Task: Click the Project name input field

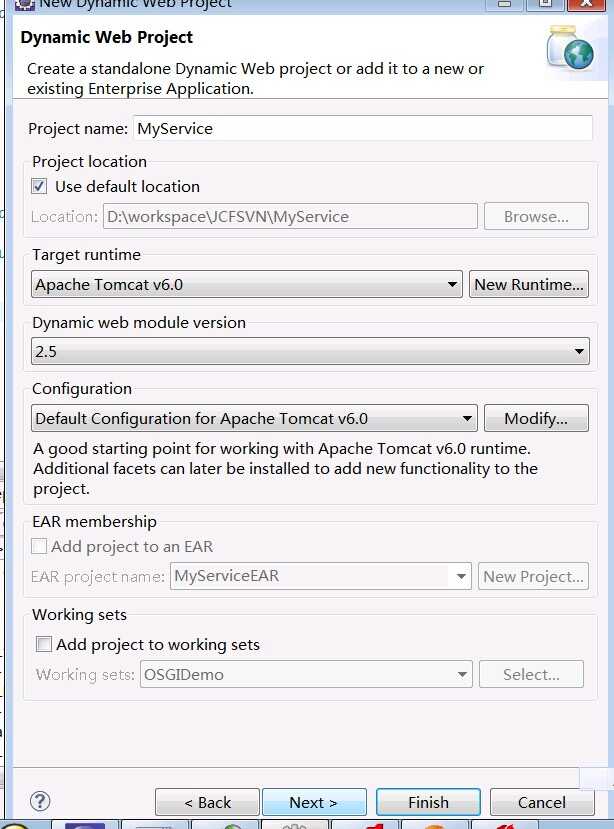Action: tap(362, 128)
